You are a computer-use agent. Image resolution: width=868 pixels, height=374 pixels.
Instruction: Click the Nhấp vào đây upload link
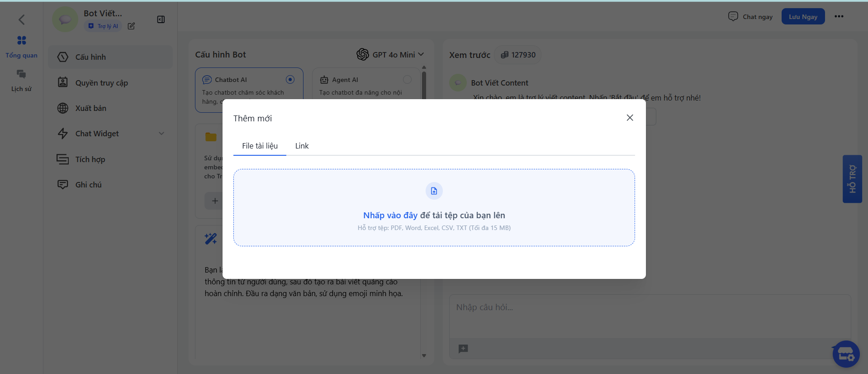pos(390,216)
